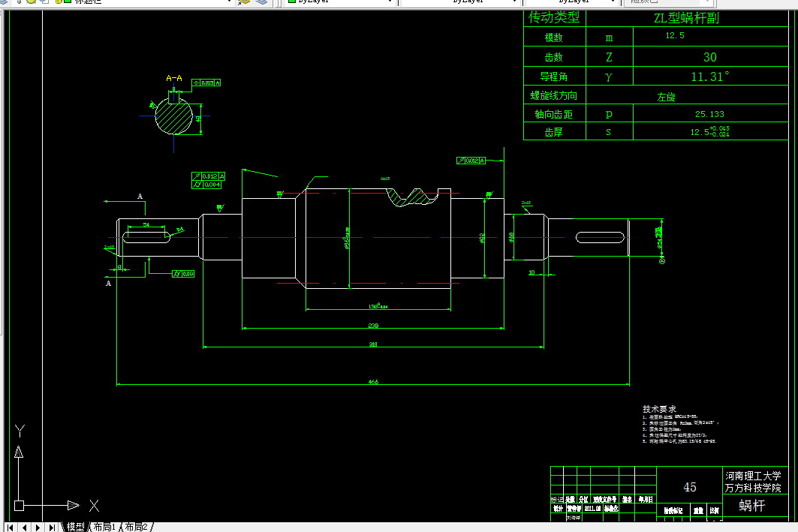Image resolution: width=798 pixels, height=532 pixels.
Task: Select the 10 chamfer length dimension
Action: point(531,272)
